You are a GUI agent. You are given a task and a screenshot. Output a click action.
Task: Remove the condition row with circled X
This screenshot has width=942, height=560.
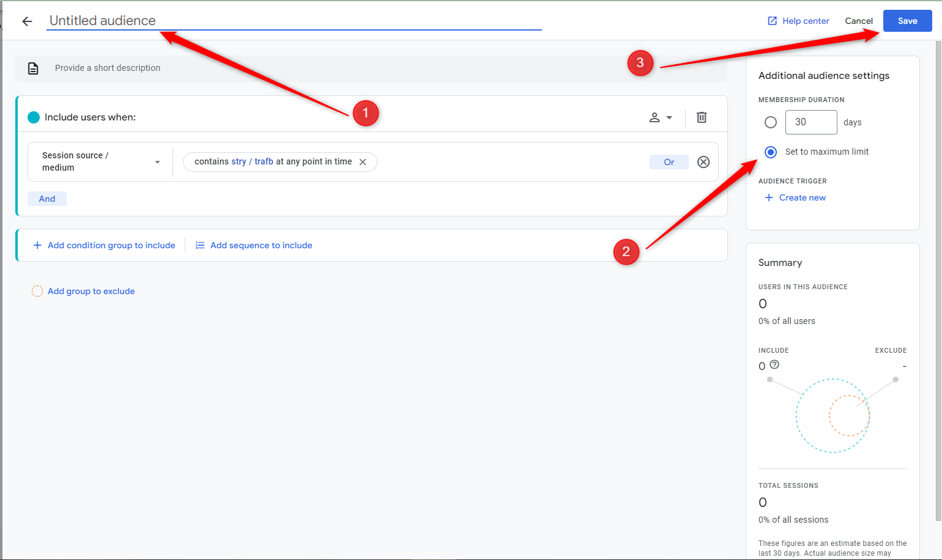point(703,162)
